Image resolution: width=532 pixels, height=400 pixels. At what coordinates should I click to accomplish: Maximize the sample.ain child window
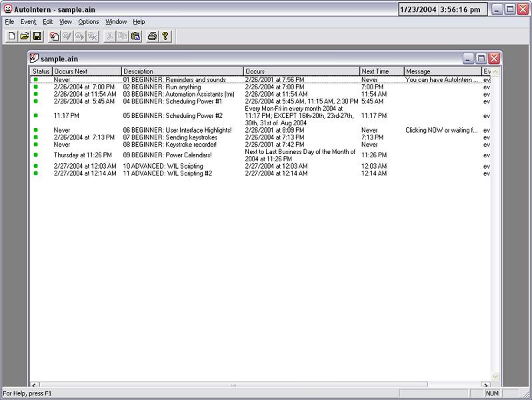point(481,59)
